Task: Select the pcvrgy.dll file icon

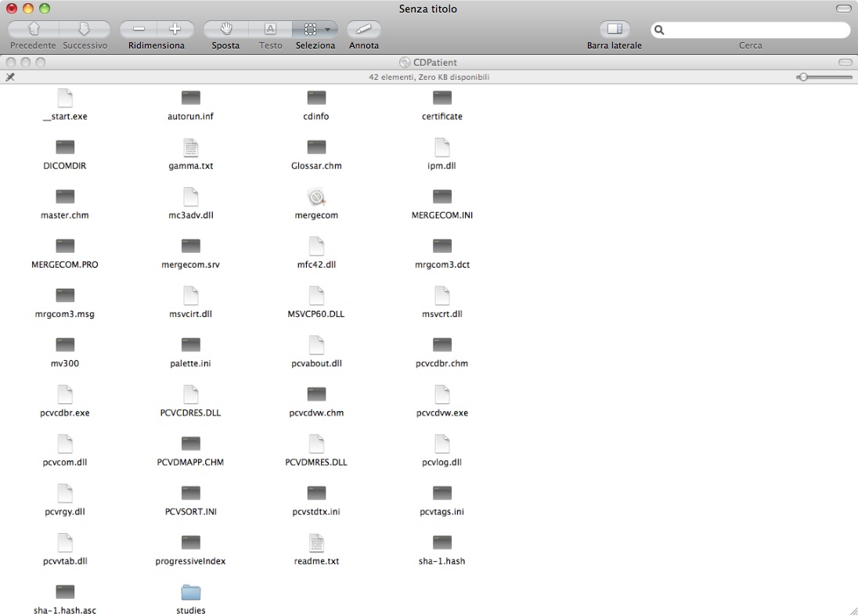Action: pos(65,493)
